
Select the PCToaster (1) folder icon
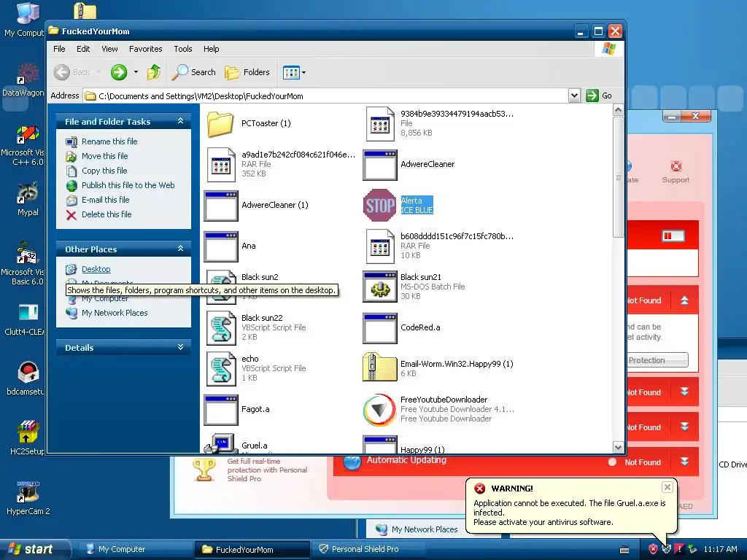click(220, 124)
